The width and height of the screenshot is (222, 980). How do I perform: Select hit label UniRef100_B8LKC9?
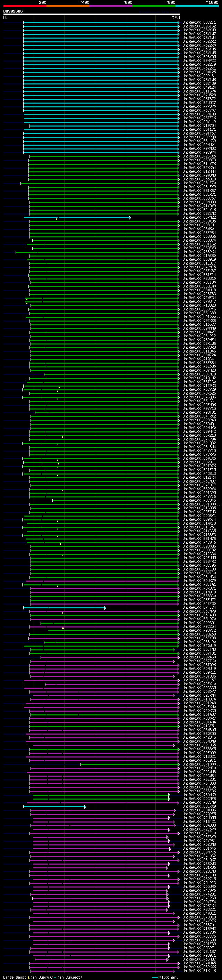click(199, 141)
